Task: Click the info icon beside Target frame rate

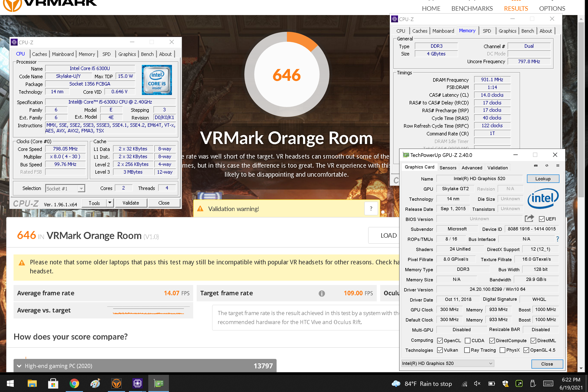Action: point(322,293)
